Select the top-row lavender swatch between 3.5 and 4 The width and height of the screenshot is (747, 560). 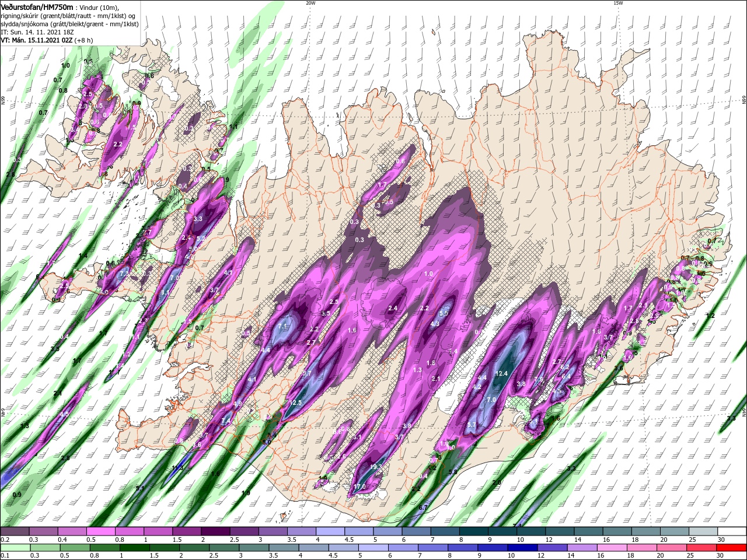tap(302, 531)
